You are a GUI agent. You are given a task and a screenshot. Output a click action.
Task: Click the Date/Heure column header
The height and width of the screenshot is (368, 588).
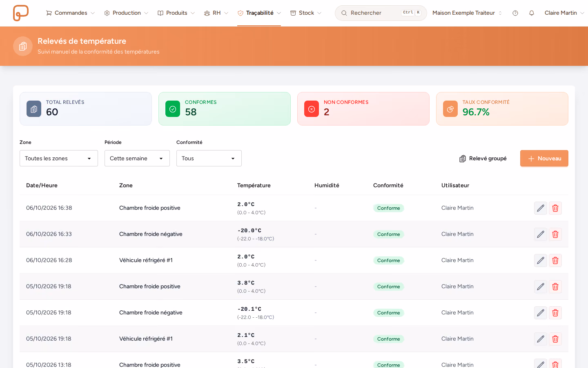click(42, 185)
